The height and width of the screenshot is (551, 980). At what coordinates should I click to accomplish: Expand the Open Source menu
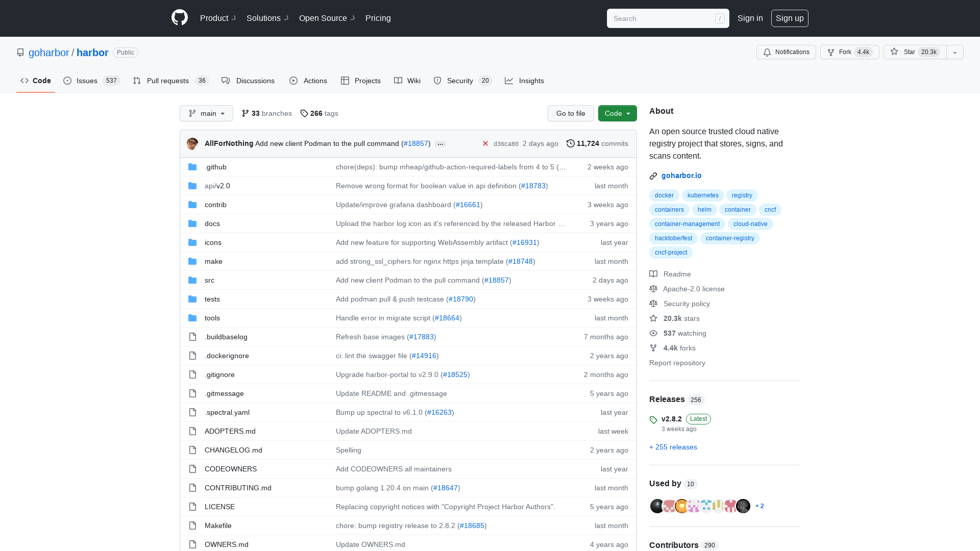tap(327, 18)
